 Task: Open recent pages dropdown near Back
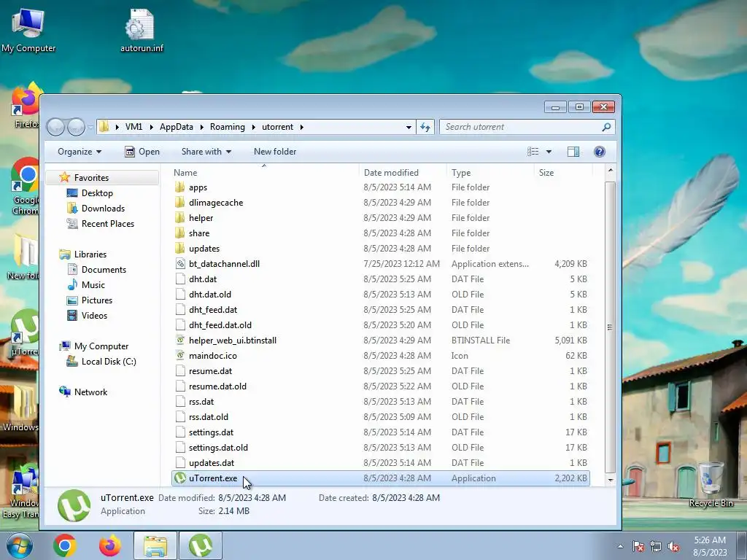90,128
